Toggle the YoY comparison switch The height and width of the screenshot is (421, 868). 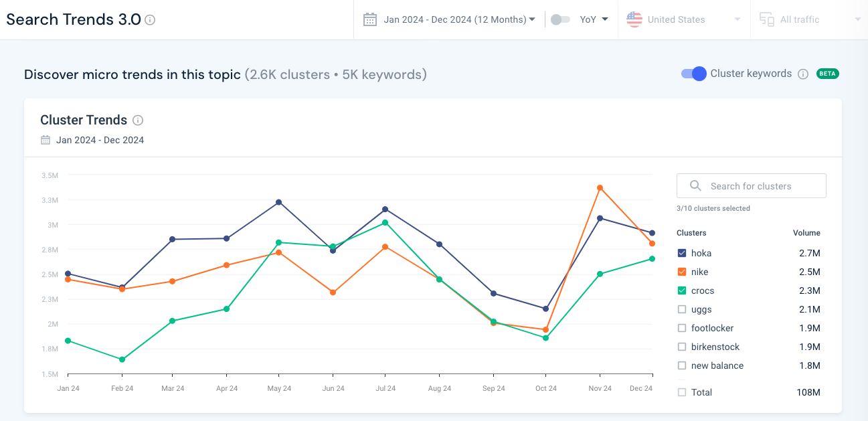click(560, 19)
